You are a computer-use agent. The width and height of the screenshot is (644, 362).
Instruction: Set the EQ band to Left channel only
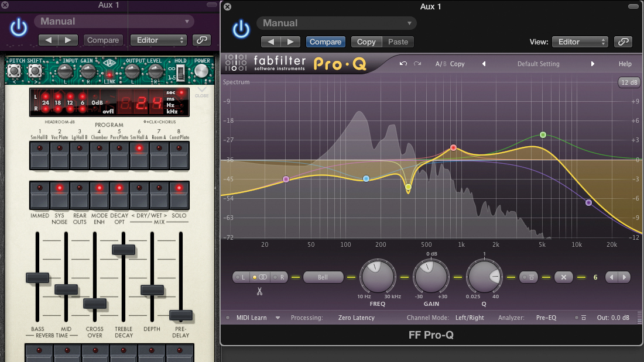(241, 277)
